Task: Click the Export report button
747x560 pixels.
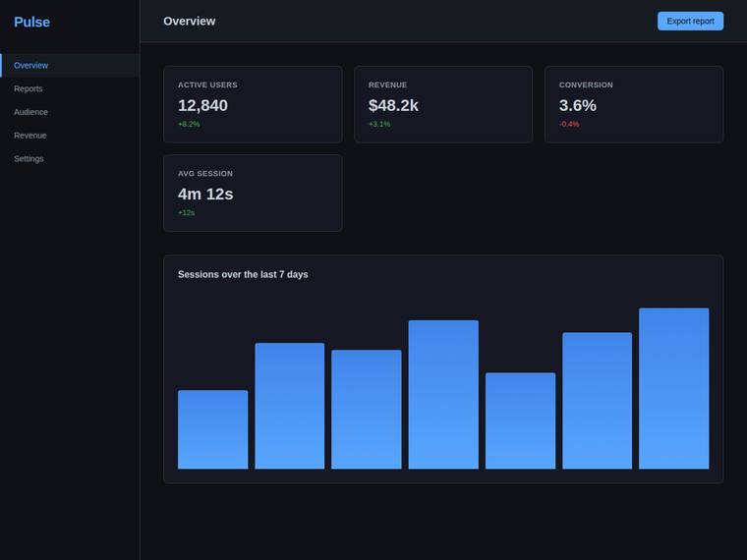Action: [x=690, y=21]
